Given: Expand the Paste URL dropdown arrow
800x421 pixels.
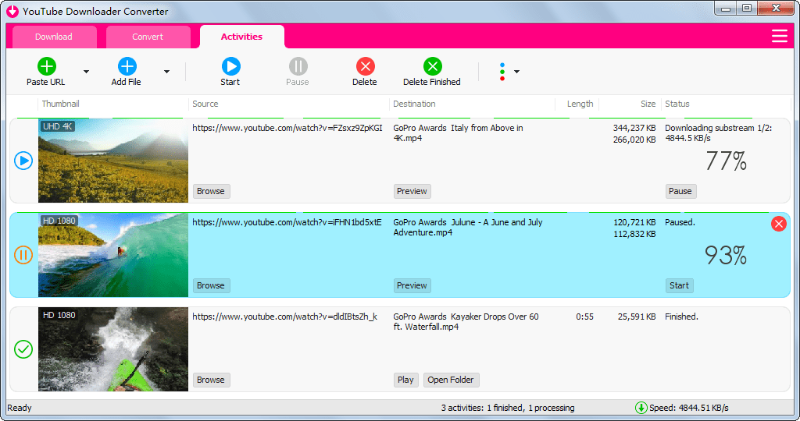Looking at the screenshot, I should (86, 71).
